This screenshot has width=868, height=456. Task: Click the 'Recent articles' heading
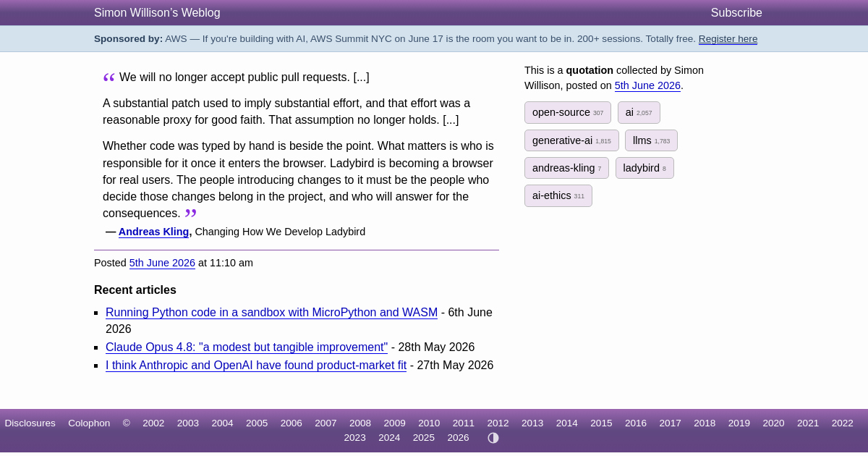[x=135, y=290]
